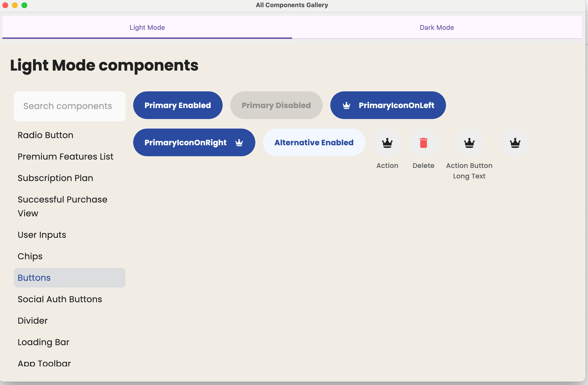
Task: Click the crown icon inside PrimaryIconOnLeft
Action: click(x=346, y=105)
